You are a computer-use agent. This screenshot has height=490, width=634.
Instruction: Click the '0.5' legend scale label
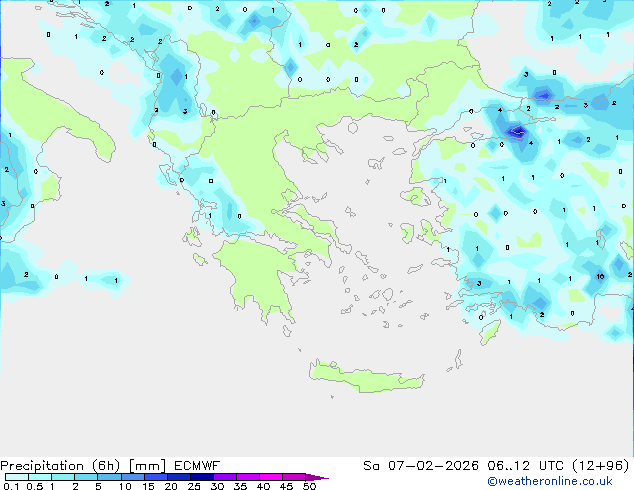35,486
